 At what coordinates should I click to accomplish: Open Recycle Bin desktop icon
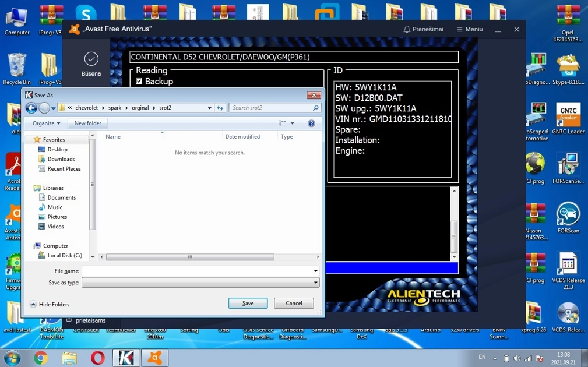pyautogui.click(x=16, y=69)
